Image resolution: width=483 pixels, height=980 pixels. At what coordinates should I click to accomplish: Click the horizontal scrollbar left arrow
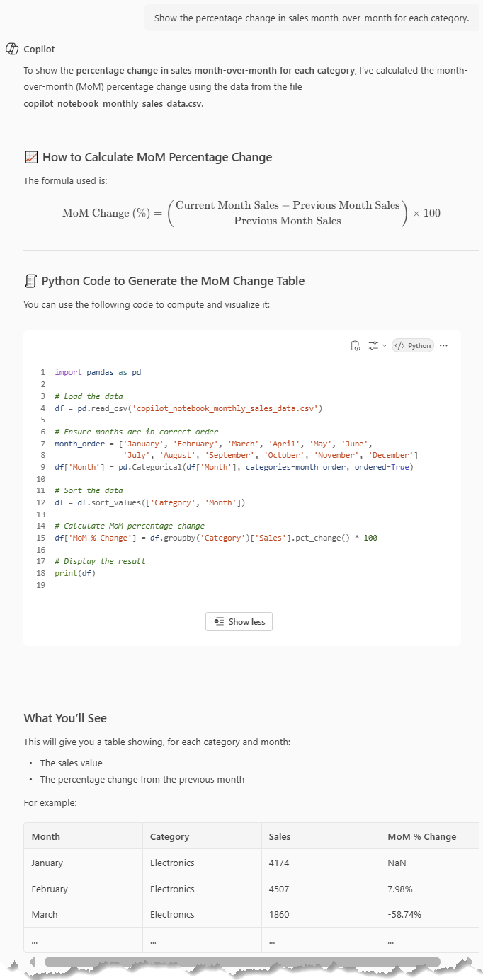(x=31, y=962)
